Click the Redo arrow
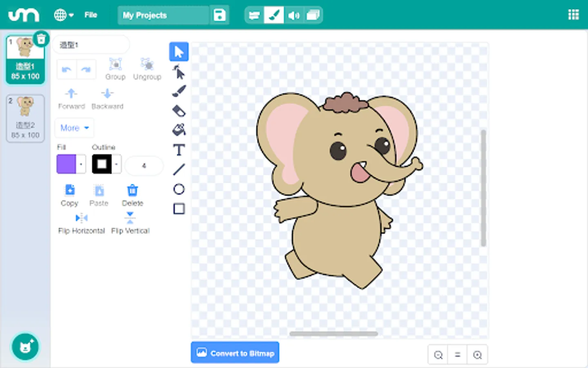The width and height of the screenshot is (588, 368). click(x=86, y=70)
